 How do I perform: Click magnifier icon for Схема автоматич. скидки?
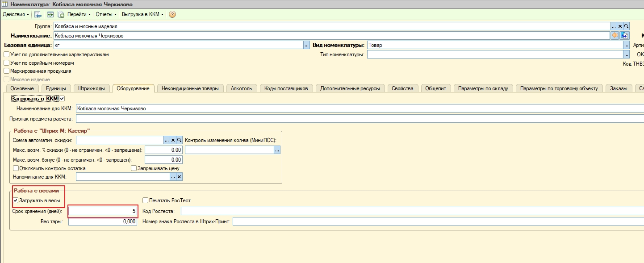(x=180, y=140)
